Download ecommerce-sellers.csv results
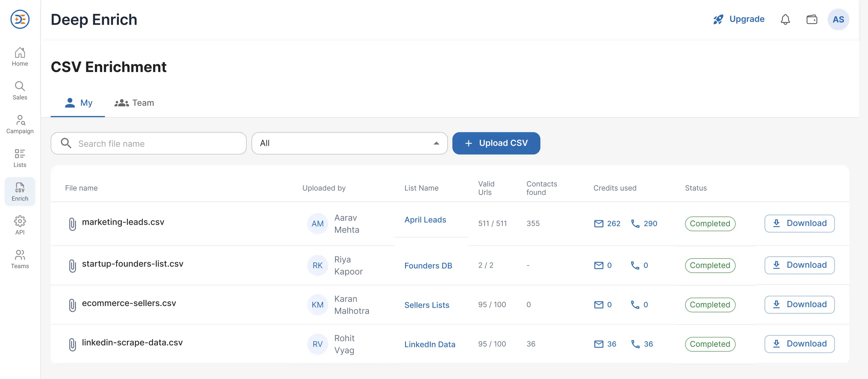This screenshot has height=379, width=868. 799,305
